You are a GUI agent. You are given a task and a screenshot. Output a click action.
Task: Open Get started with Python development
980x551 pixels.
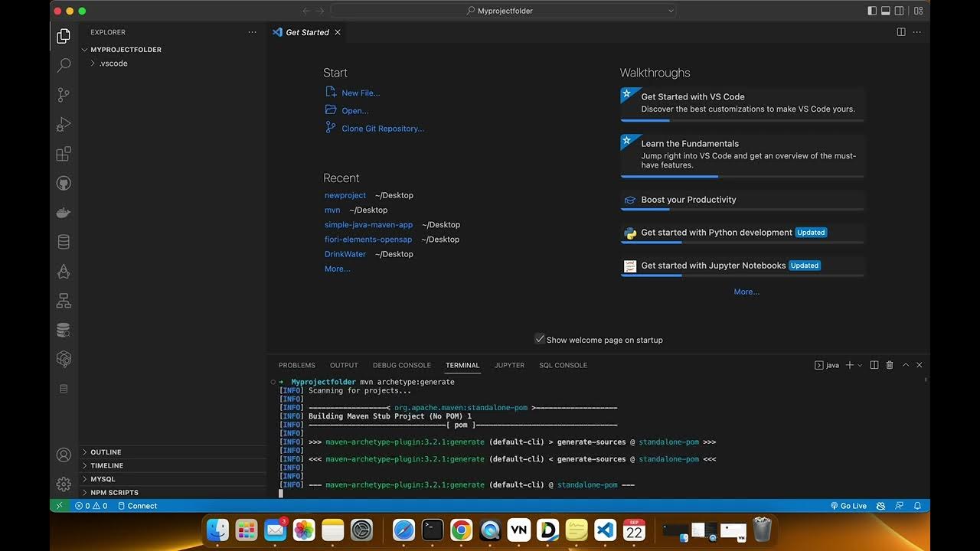[742, 233]
